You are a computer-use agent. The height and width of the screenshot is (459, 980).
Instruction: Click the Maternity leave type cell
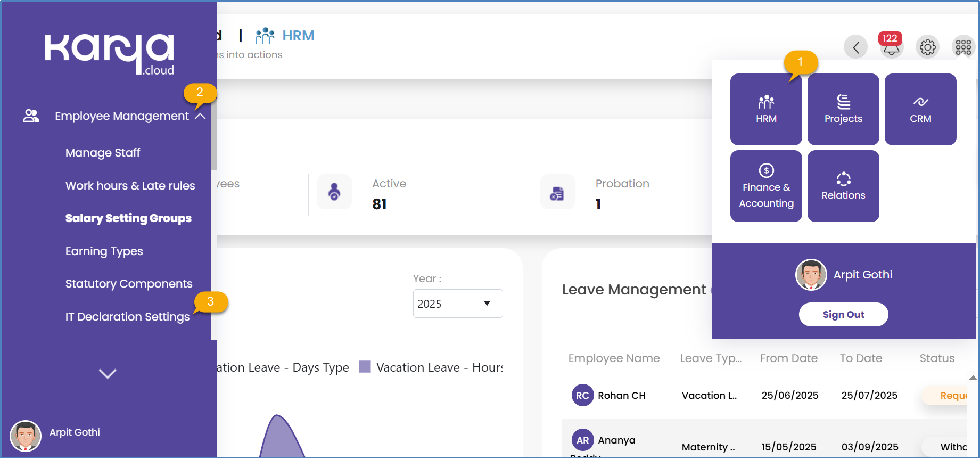709,447
